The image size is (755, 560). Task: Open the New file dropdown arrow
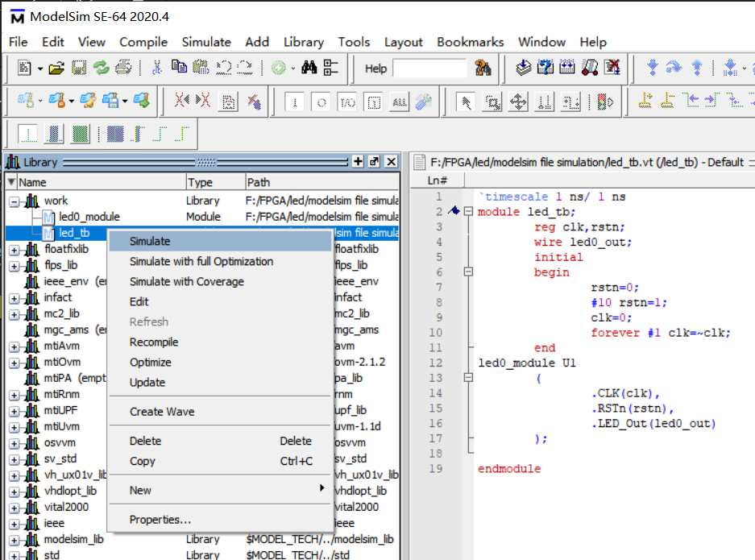click(x=39, y=69)
